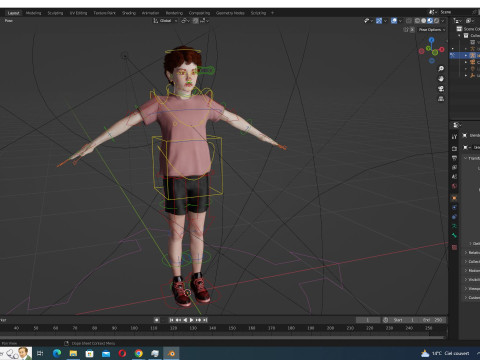Toggle the camera view icon
480x360 pixels.
(441, 89)
